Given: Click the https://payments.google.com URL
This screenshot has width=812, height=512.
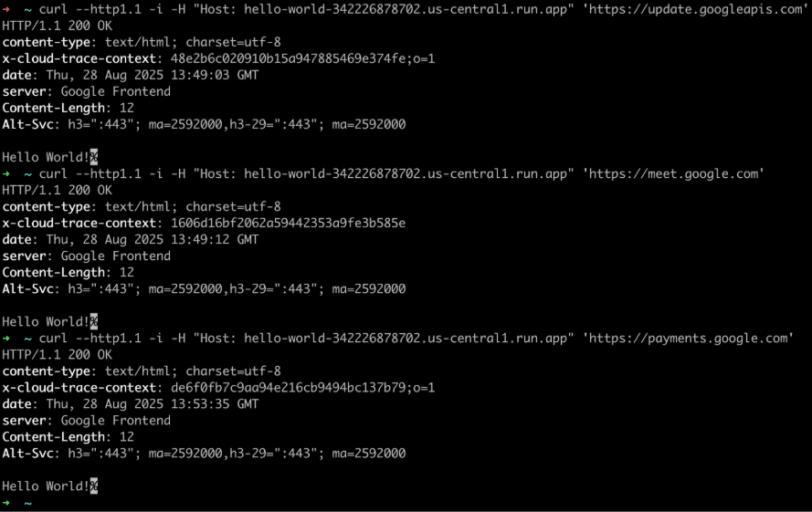Looking at the screenshot, I should [x=688, y=339].
